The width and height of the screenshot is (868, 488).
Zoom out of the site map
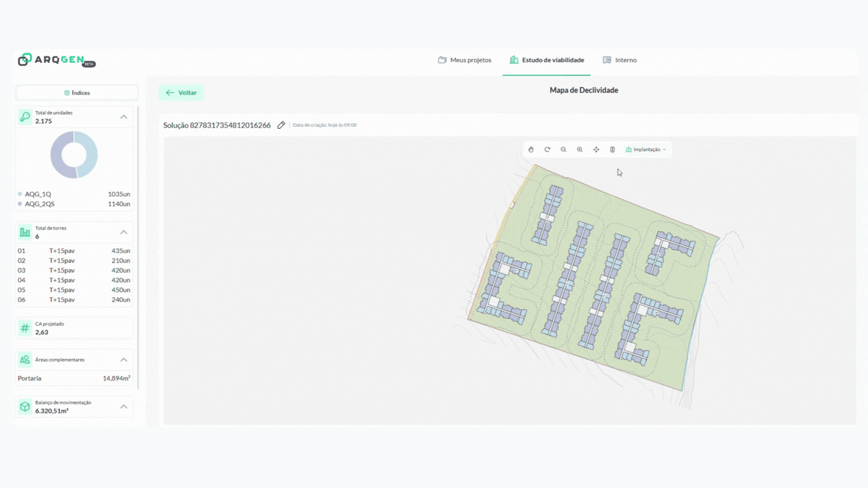563,150
